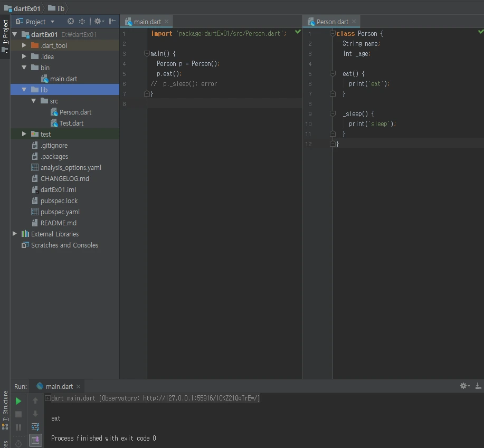Toggle soft-wrap in the console output
This screenshot has width=484, height=448.
[35, 427]
